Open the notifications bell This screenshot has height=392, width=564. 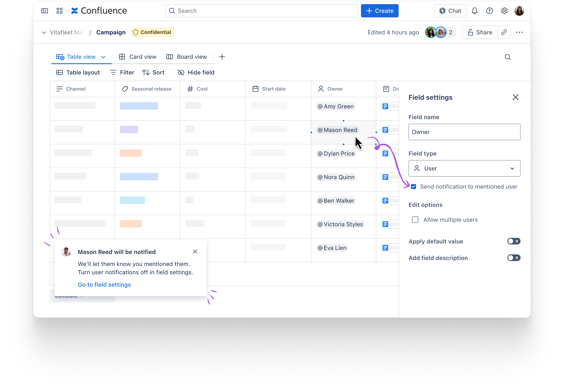474,11
